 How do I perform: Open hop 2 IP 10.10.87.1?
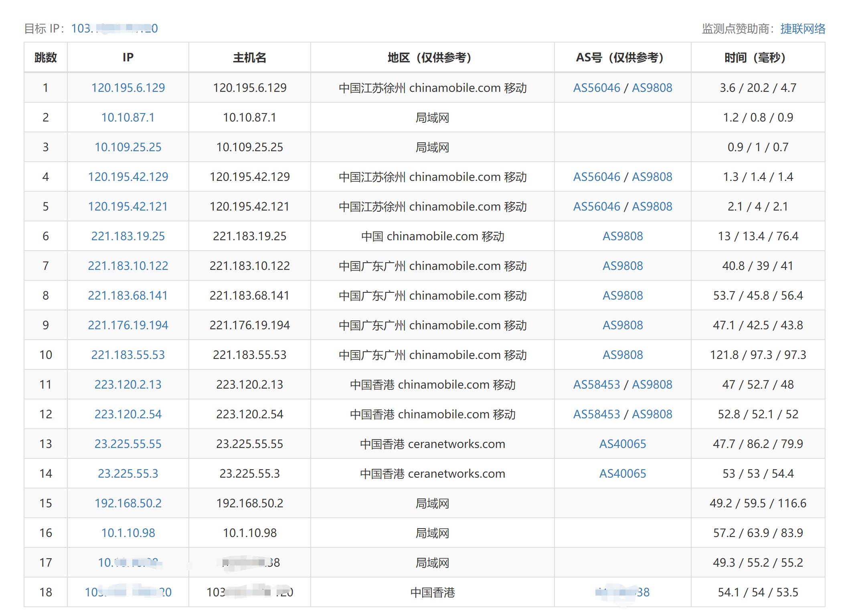point(128,118)
